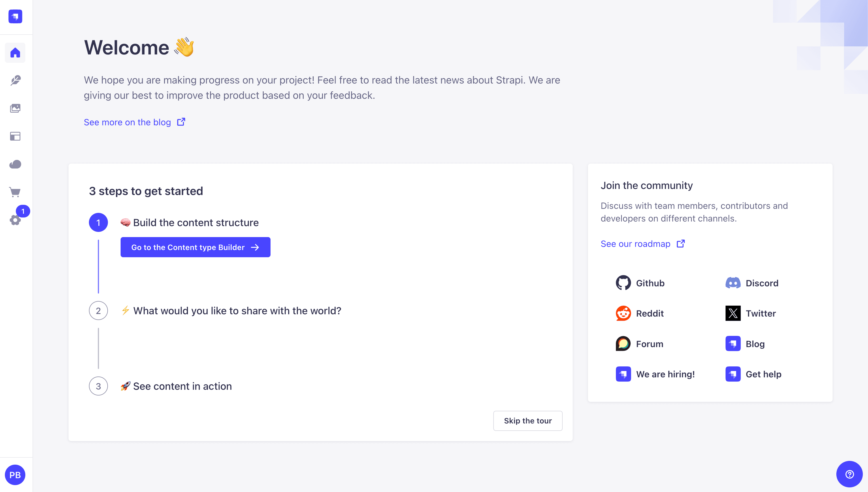Open Settings gear icon with notification badge
Viewport: 868px width, 492px height.
click(15, 220)
